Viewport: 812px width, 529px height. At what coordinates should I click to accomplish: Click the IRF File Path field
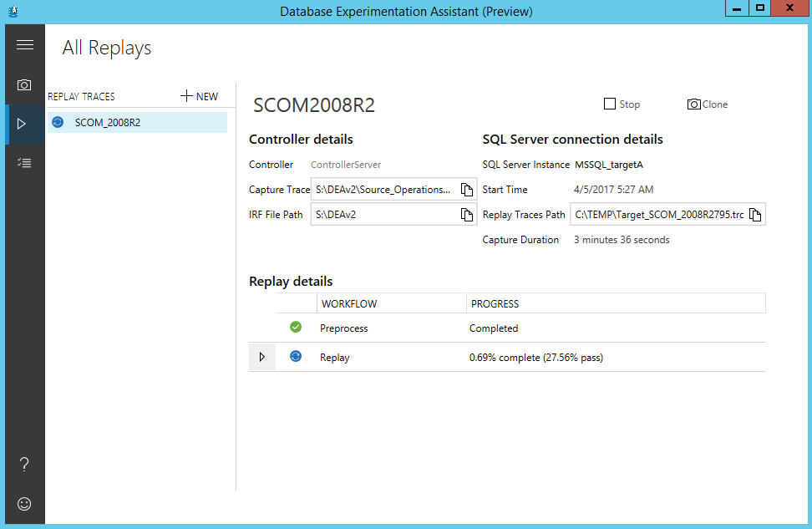pyautogui.click(x=383, y=215)
